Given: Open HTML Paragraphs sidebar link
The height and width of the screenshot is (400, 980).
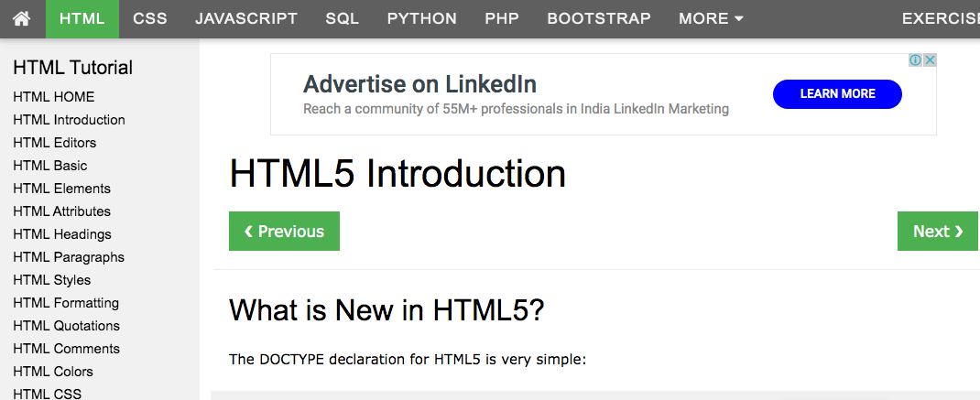Looking at the screenshot, I should (x=69, y=257).
